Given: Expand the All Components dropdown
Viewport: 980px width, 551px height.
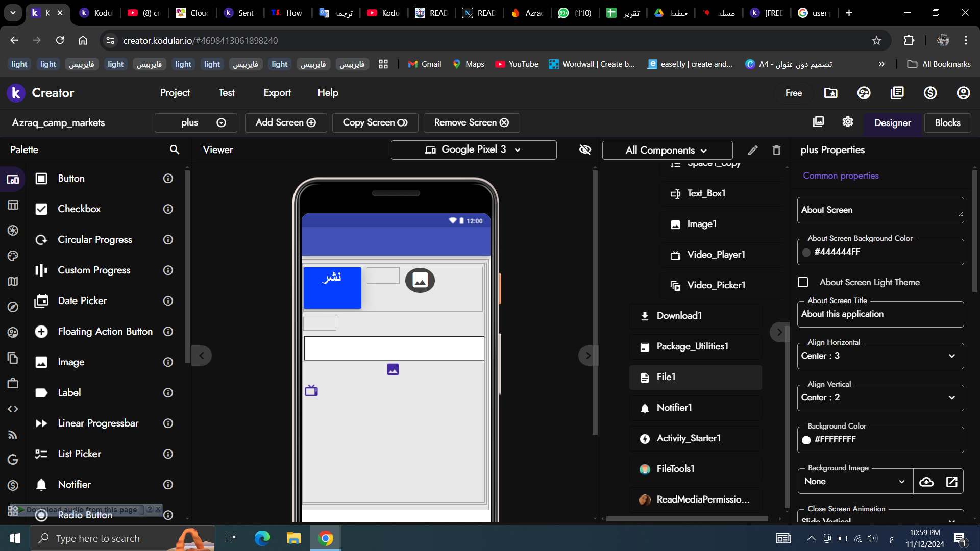Looking at the screenshot, I should (x=667, y=150).
